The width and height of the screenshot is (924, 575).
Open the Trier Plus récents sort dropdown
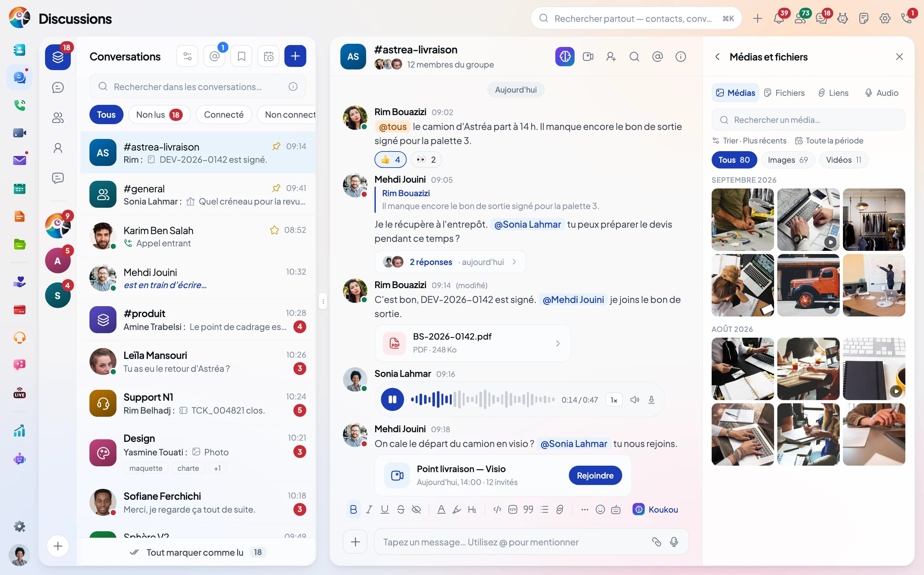(749, 141)
